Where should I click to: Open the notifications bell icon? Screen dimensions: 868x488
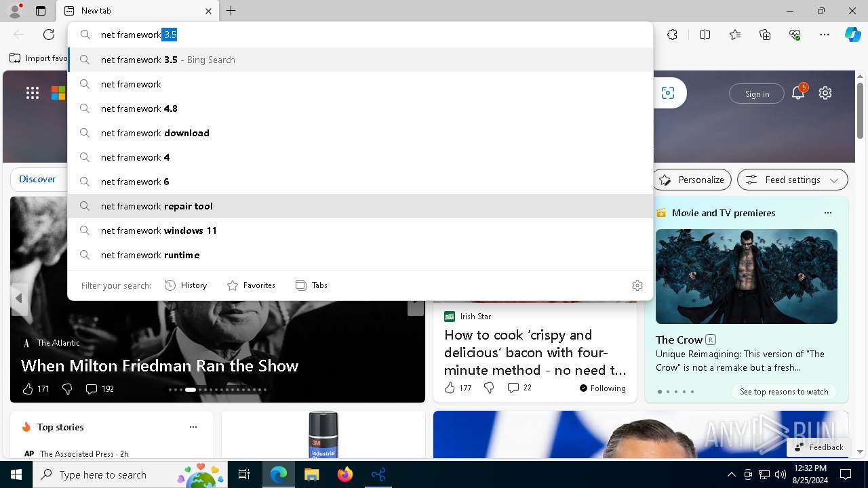[798, 93]
